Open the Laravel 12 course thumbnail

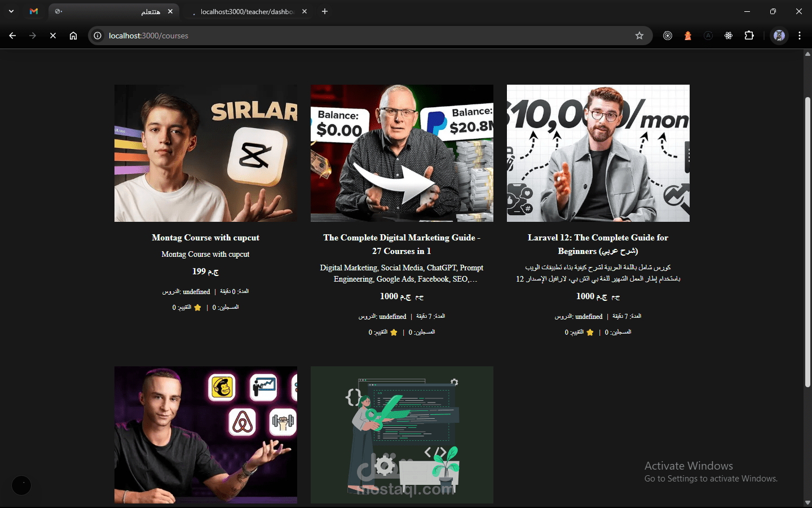[x=598, y=153]
